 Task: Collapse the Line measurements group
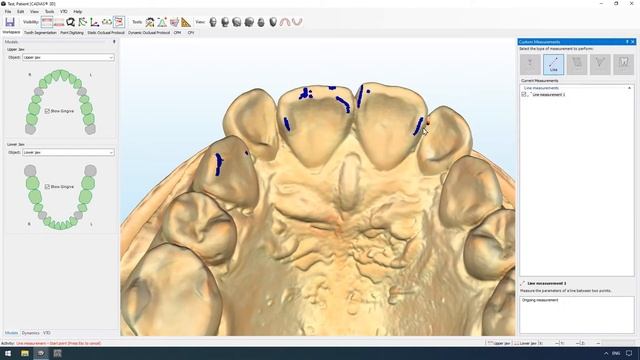pyautogui.click(x=629, y=88)
